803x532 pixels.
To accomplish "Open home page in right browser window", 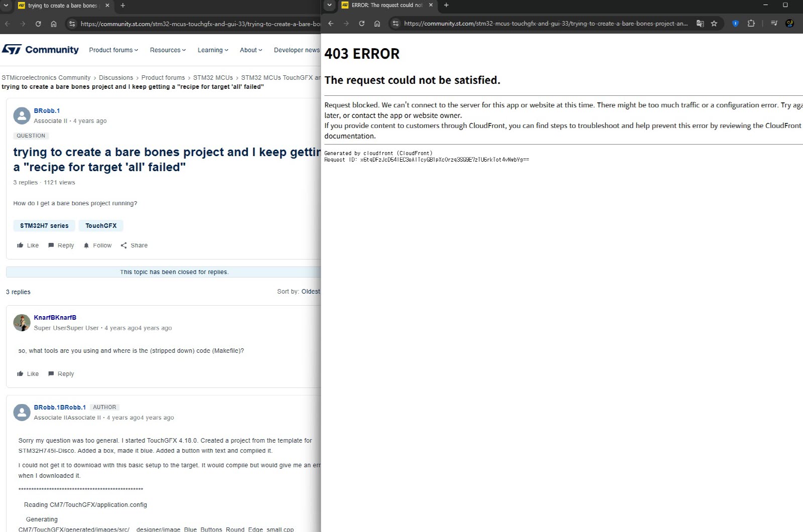I will pyautogui.click(x=377, y=24).
